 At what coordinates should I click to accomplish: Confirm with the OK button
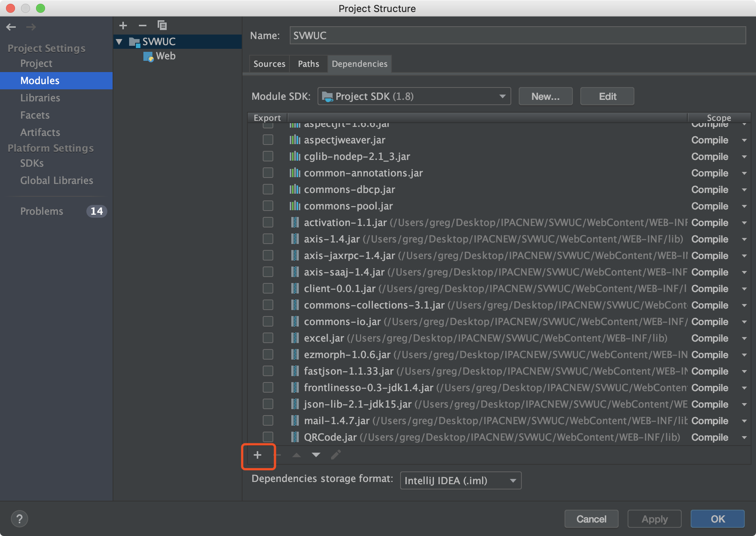[x=718, y=519]
